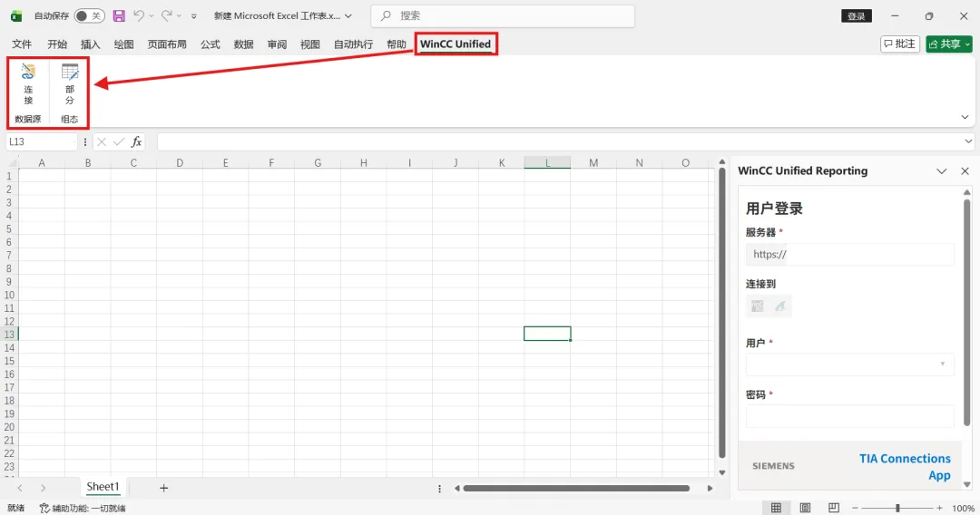Add a new sheet with plus icon
Viewport: 980px width, 515px height.
163,488
